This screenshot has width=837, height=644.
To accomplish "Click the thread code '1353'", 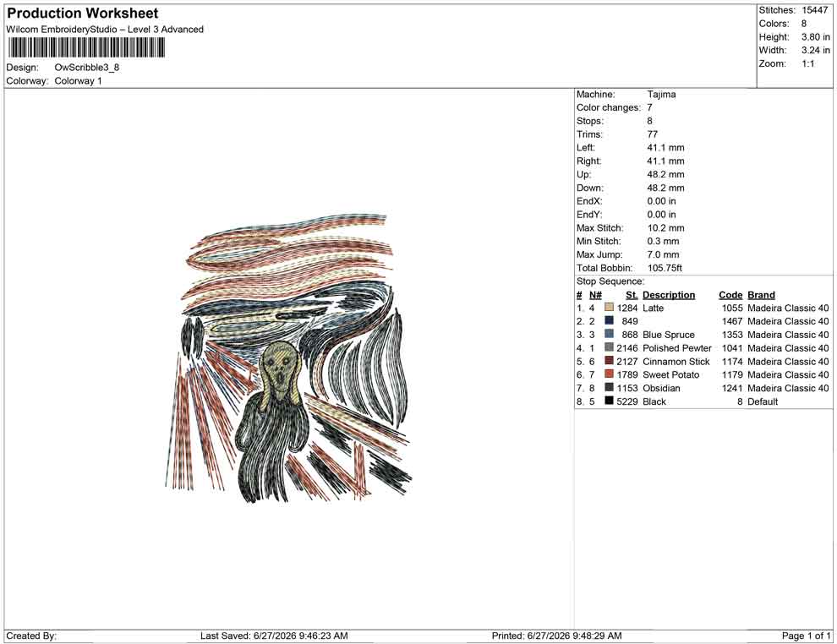I will (732, 335).
